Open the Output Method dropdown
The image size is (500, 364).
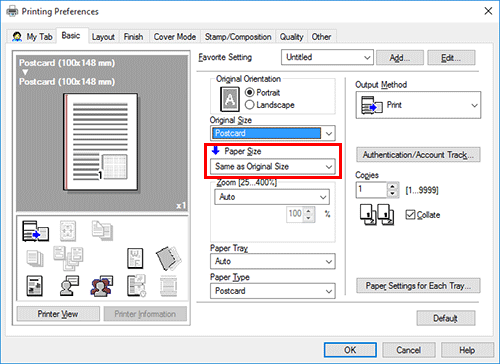418,105
